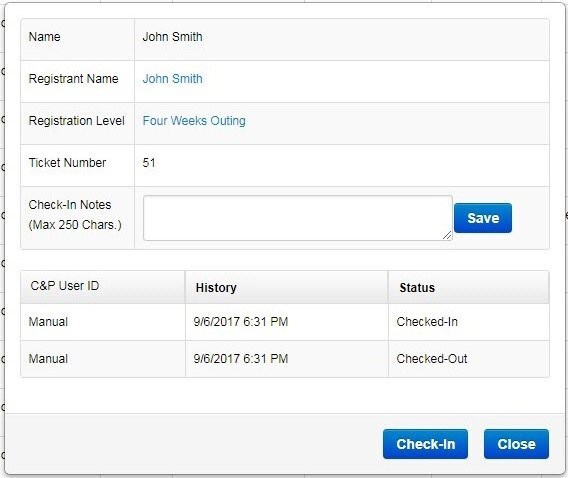The height and width of the screenshot is (478, 568).
Task: Grab the notes textarea resize handle
Action: pyautogui.click(x=447, y=235)
